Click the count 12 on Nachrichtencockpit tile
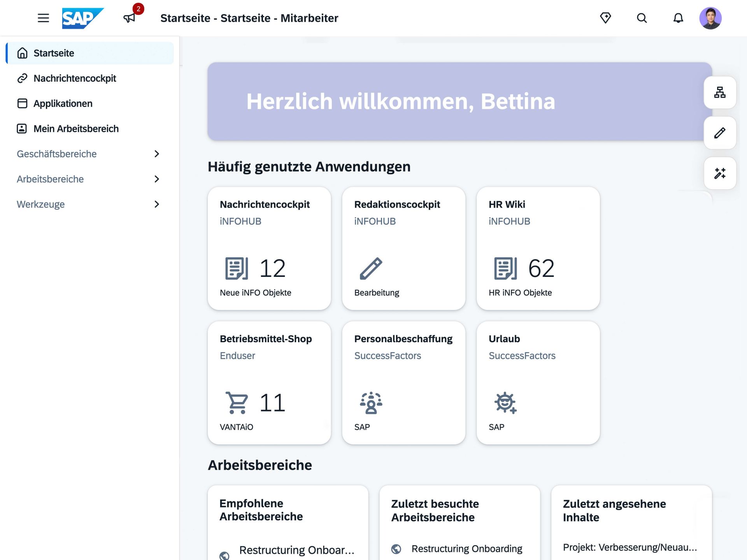The width and height of the screenshot is (747, 560). click(272, 268)
